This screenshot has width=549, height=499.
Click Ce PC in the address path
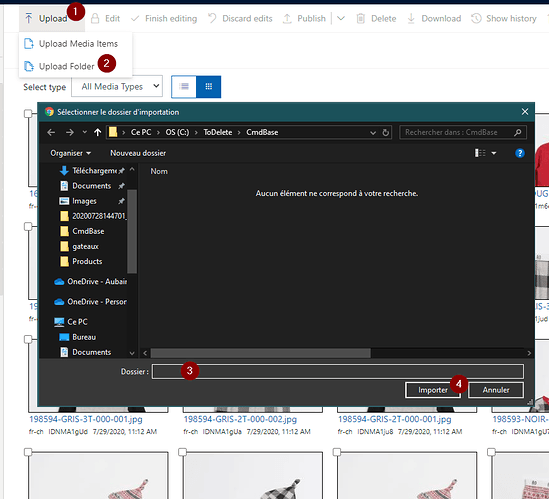click(141, 132)
